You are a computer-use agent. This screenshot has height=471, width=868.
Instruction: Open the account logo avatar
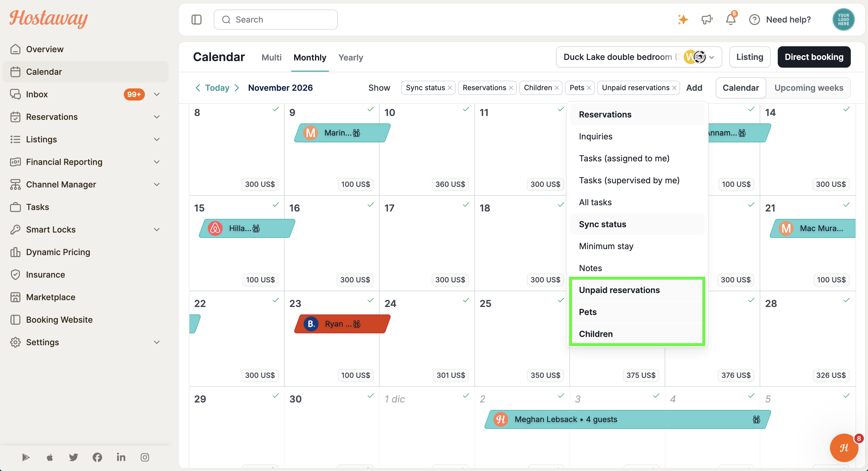[843, 20]
